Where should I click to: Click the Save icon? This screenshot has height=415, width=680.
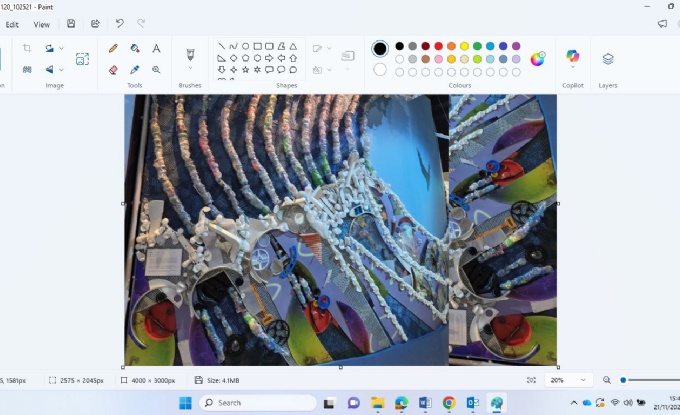click(71, 24)
